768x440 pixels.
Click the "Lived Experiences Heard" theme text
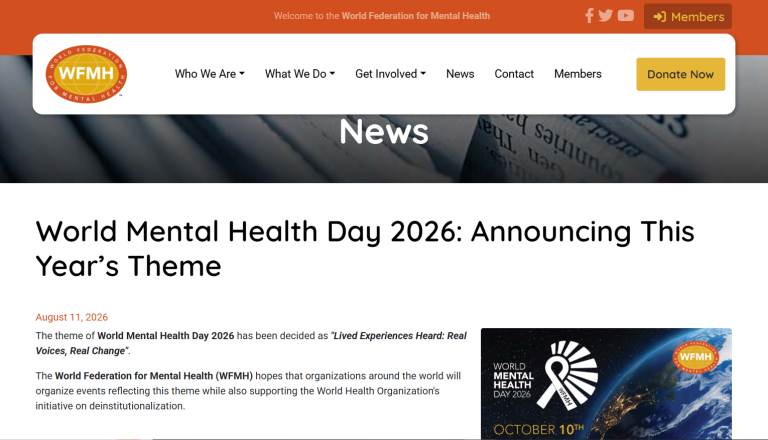(x=251, y=343)
